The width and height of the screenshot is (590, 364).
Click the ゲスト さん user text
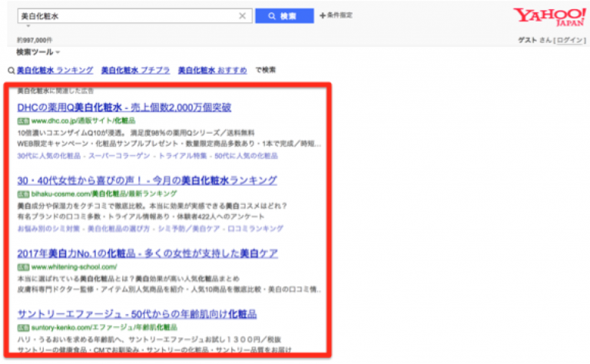coord(535,40)
